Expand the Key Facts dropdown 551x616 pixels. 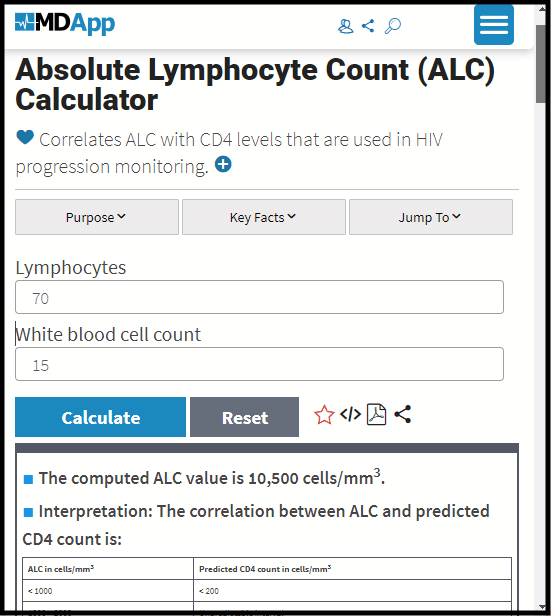264,217
